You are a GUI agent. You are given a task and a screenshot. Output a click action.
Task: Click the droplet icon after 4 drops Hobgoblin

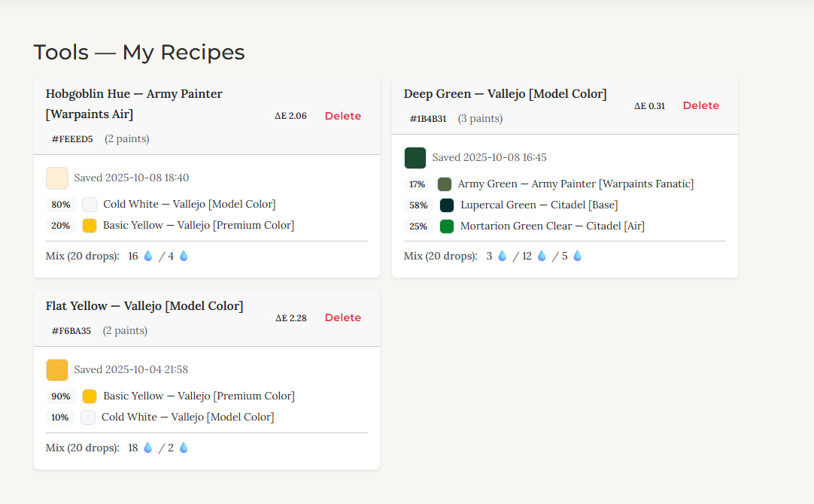coord(182,256)
